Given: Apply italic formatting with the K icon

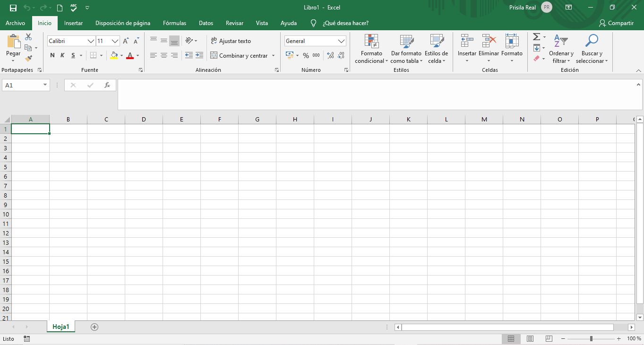Looking at the screenshot, I should (62, 55).
